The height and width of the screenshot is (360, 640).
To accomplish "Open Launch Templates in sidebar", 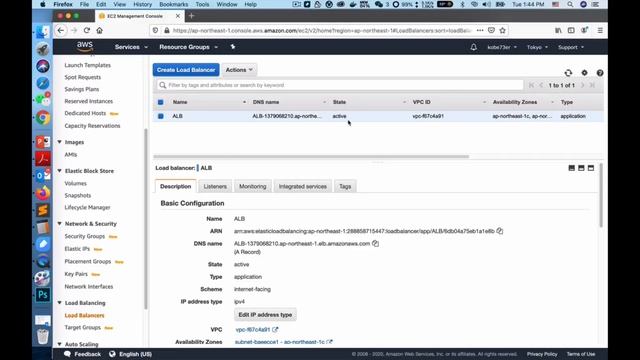I will click(87, 65).
